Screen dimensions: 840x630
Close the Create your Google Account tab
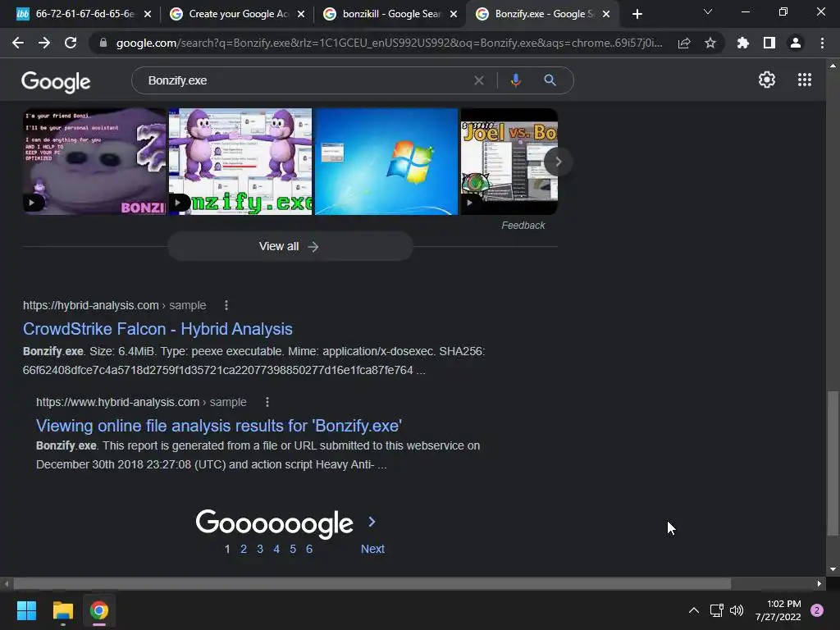point(301,15)
